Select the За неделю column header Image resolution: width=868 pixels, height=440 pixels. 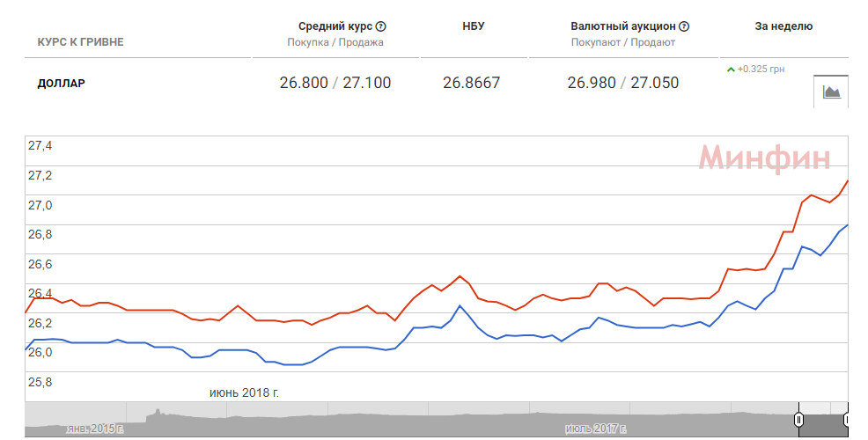pos(783,26)
